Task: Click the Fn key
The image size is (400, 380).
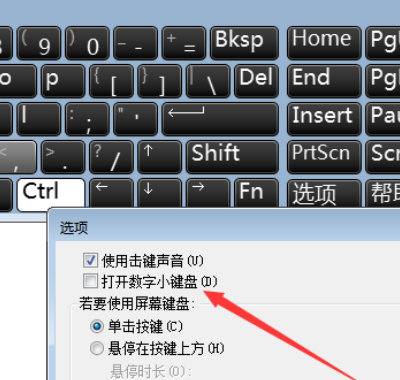Action: tap(256, 193)
